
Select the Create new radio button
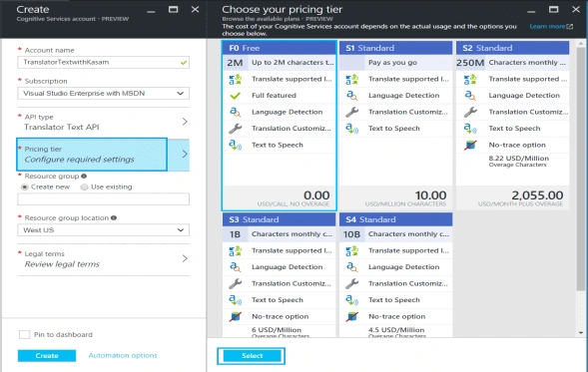pyautogui.click(x=25, y=186)
